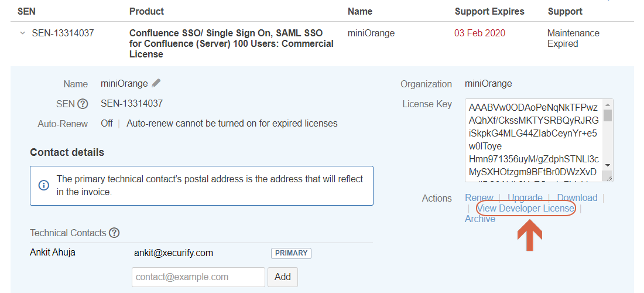Click the pencil edit icon beside miniOrange name

[156, 83]
